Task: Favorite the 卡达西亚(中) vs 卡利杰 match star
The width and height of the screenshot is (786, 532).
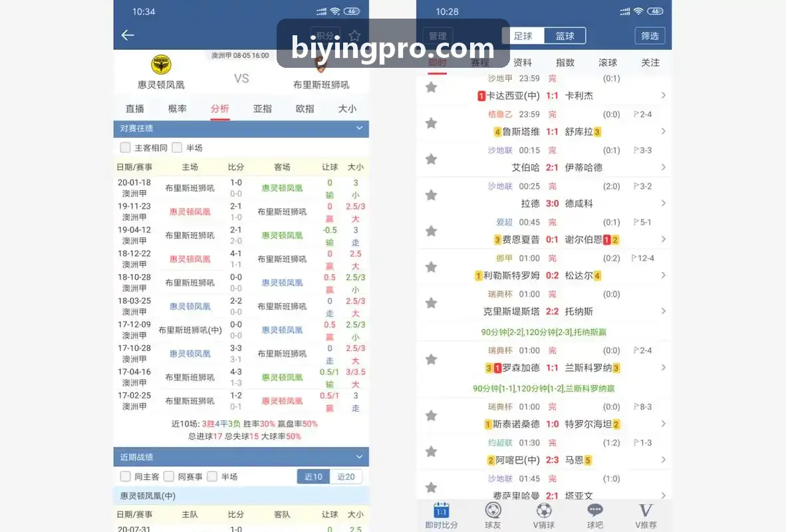Action: (431, 87)
